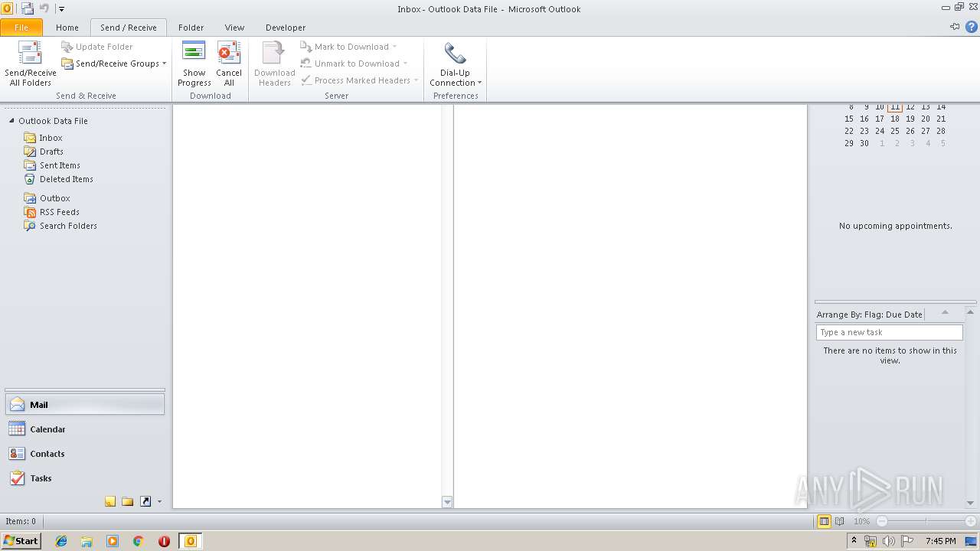Select Search Folders in folder tree
Viewport: 980px width, 551px height.
click(x=68, y=226)
